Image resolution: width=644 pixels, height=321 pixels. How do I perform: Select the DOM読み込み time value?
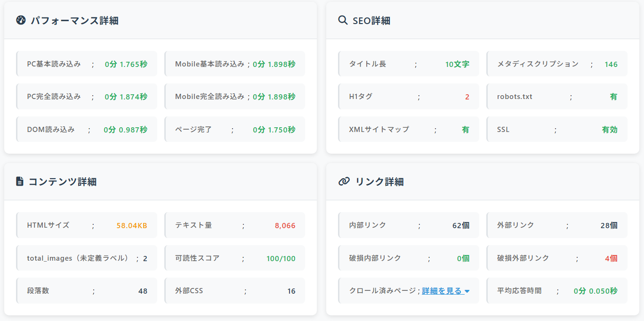click(x=125, y=130)
